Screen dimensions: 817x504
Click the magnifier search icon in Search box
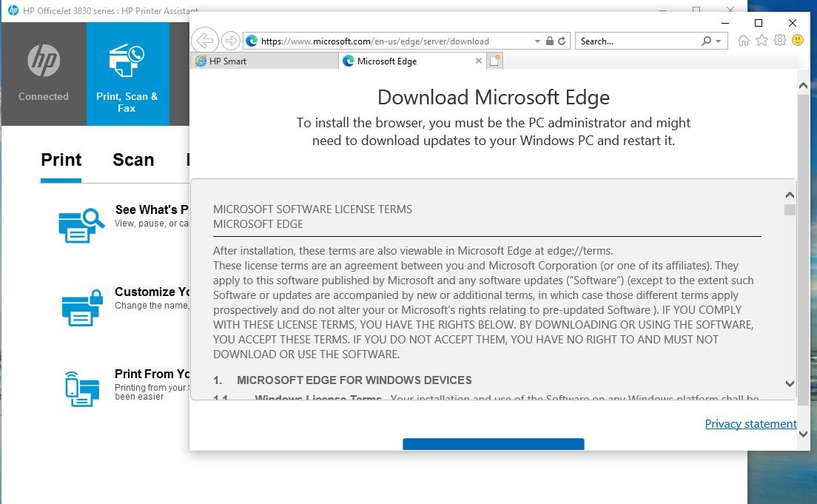pyautogui.click(x=706, y=41)
